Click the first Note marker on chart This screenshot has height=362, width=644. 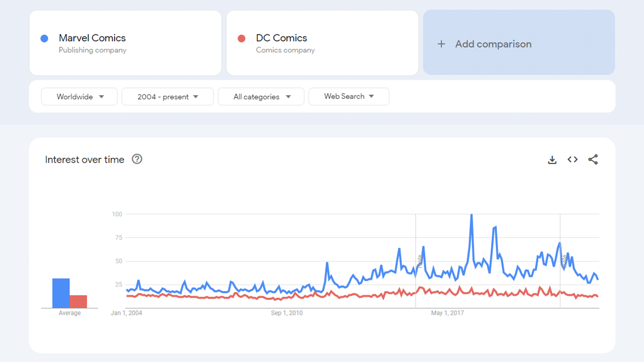coord(419,261)
